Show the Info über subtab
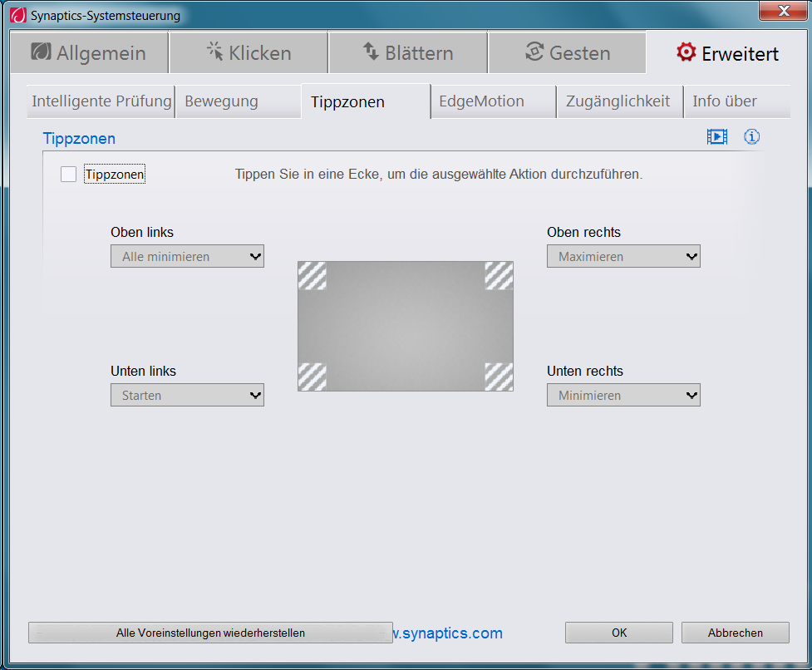 pyautogui.click(x=737, y=101)
